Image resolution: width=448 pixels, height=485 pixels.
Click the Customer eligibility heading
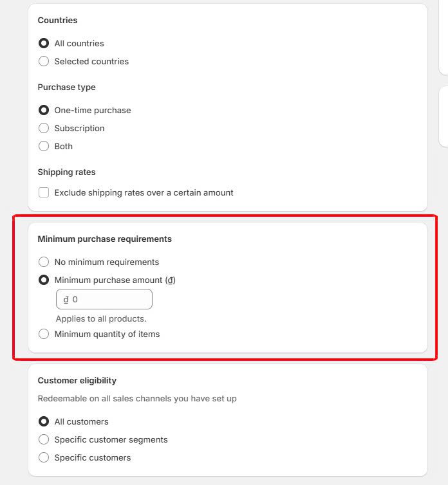click(x=77, y=380)
